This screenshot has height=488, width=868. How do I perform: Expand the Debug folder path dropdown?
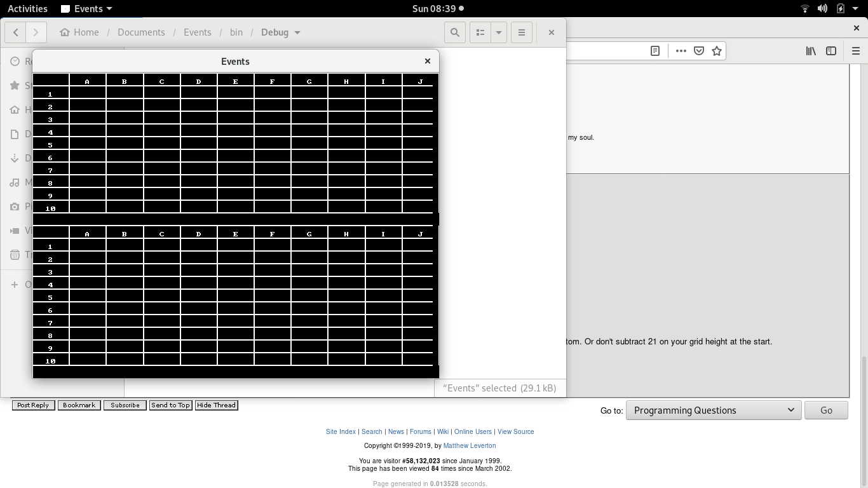click(x=297, y=32)
